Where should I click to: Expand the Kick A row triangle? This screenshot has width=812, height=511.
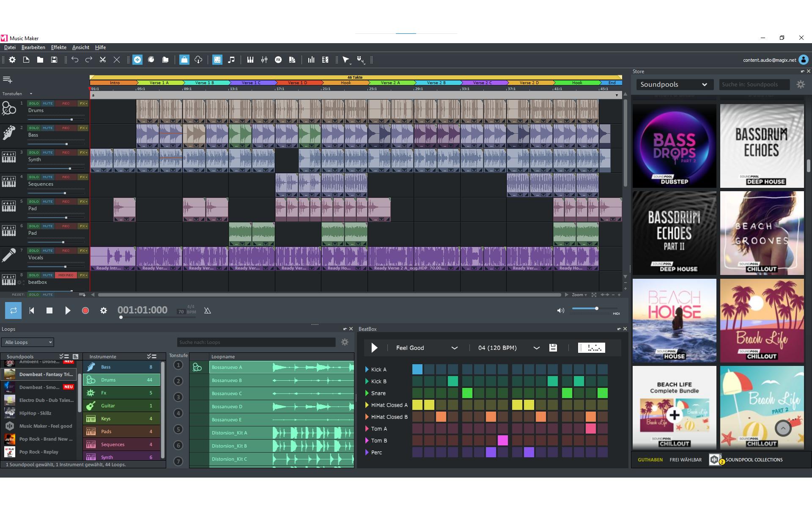tap(367, 369)
